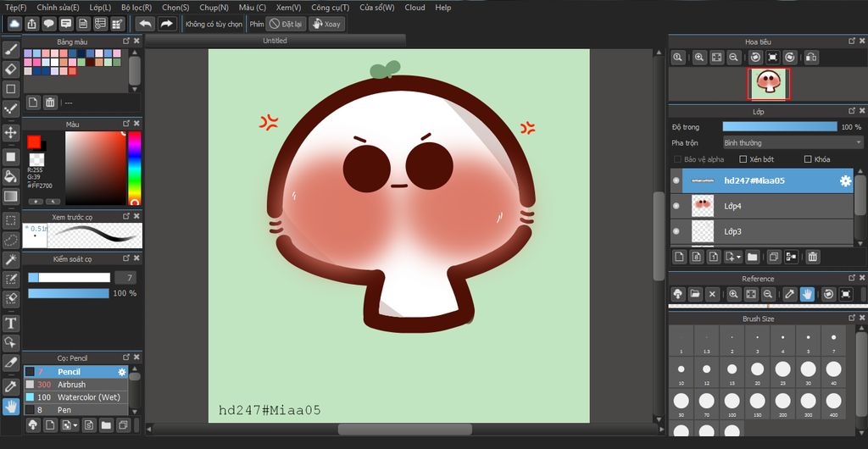Image resolution: width=868 pixels, height=449 pixels.
Task: Open the Chỉnh sửa(E) menu
Action: coord(58,8)
